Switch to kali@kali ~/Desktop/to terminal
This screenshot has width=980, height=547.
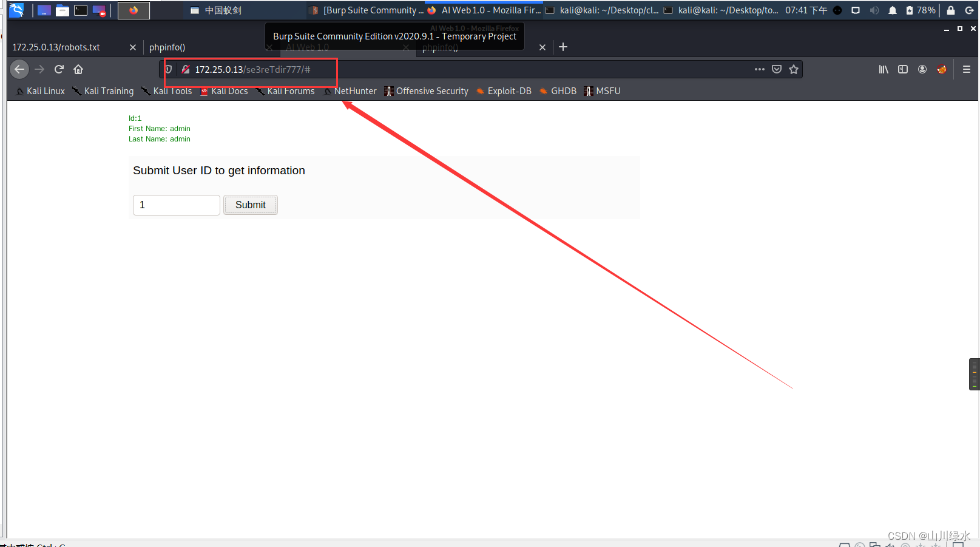[x=721, y=10]
